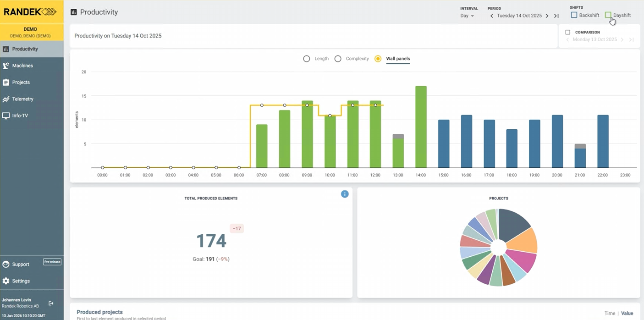
Task: Click the goal line marker at 10:00
Action: (x=330, y=116)
